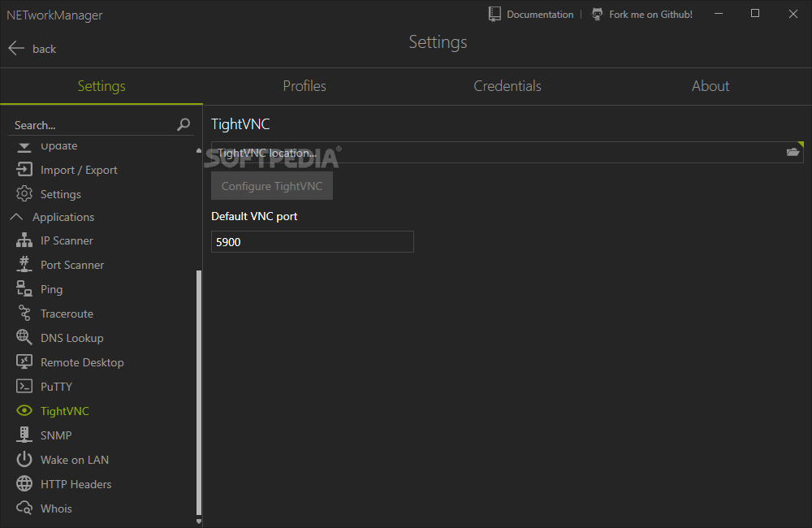The height and width of the screenshot is (528, 812).
Task: Select Whois settings entry
Action: pyautogui.click(x=56, y=509)
